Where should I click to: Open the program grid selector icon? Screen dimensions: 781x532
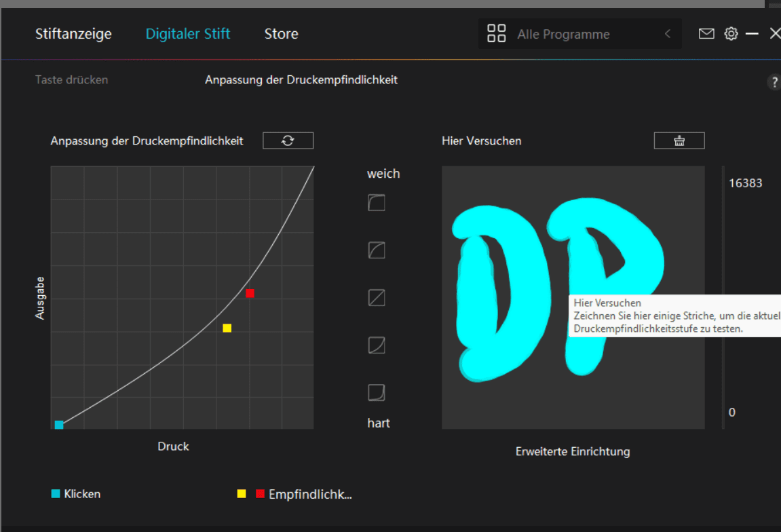[x=496, y=32]
